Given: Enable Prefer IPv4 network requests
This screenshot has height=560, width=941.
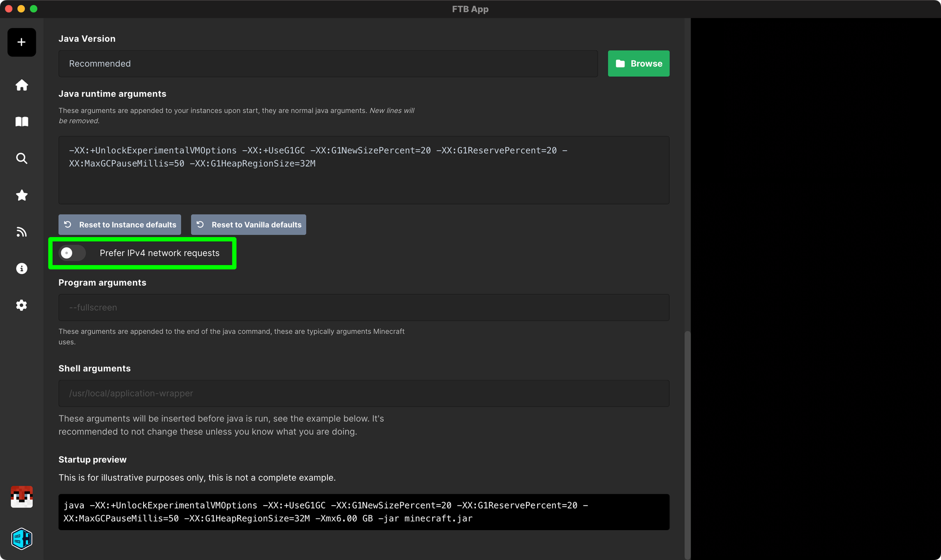Looking at the screenshot, I should (72, 253).
